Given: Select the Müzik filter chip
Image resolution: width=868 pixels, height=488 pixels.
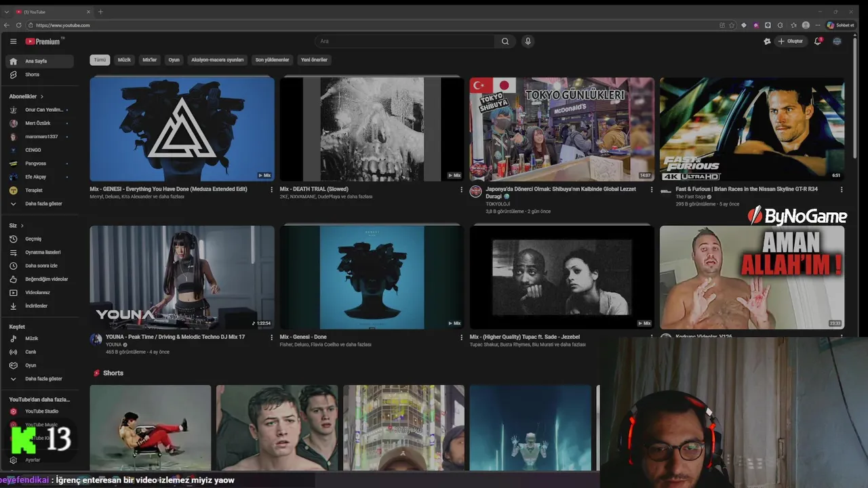Looking at the screenshot, I should [124, 60].
